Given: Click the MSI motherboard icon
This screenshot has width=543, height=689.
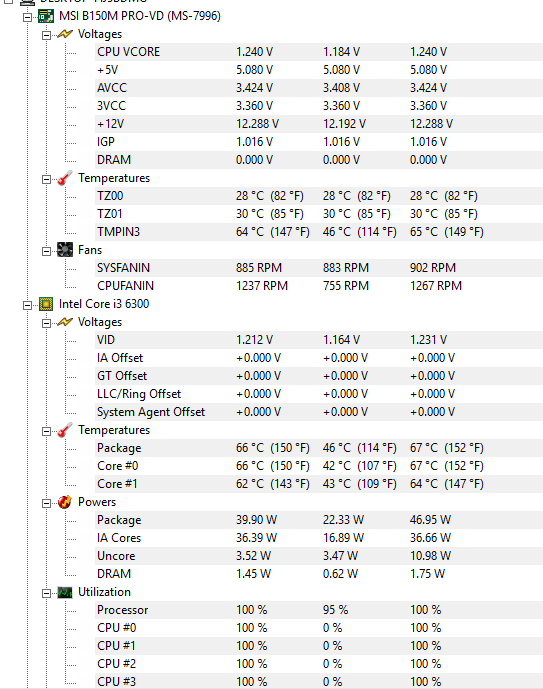Looking at the screenshot, I should pyautogui.click(x=46, y=16).
